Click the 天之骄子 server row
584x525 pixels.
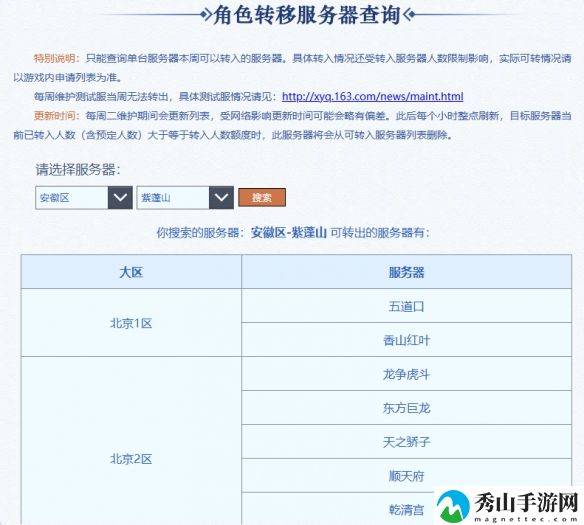[x=406, y=442]
